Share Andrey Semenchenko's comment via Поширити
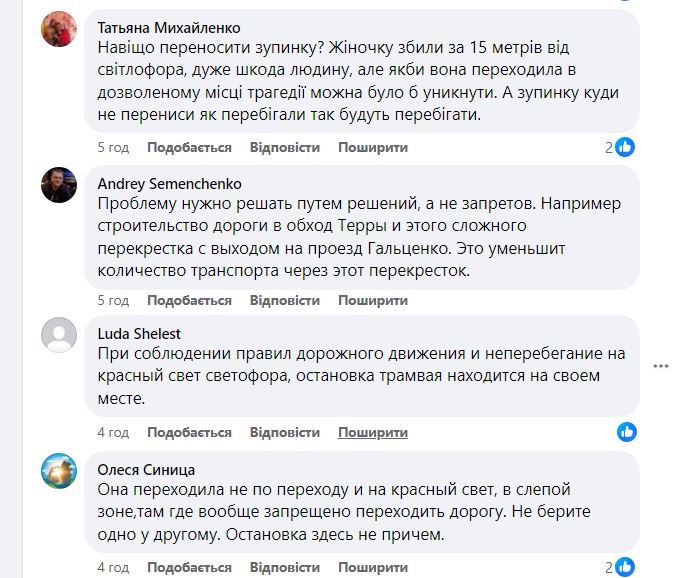The image size is (680, 578). pyautogui.click(x=373, y=300)
